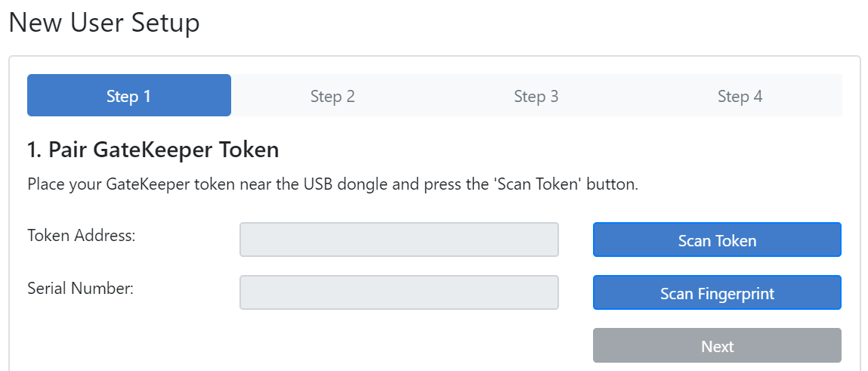Go to the Step 4 tab
Viewport: 868px width, 371px height.
(740, 96)
